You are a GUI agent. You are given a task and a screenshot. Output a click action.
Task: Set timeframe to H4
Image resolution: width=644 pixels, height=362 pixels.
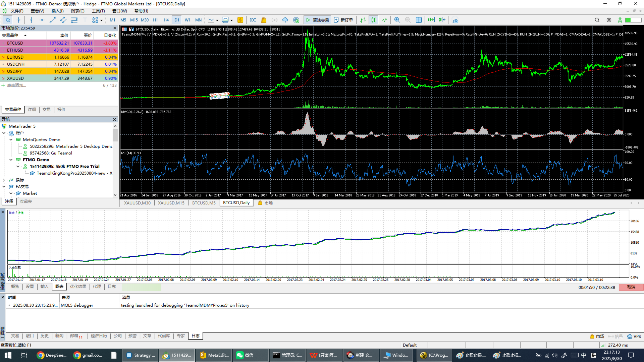point(166,20)
